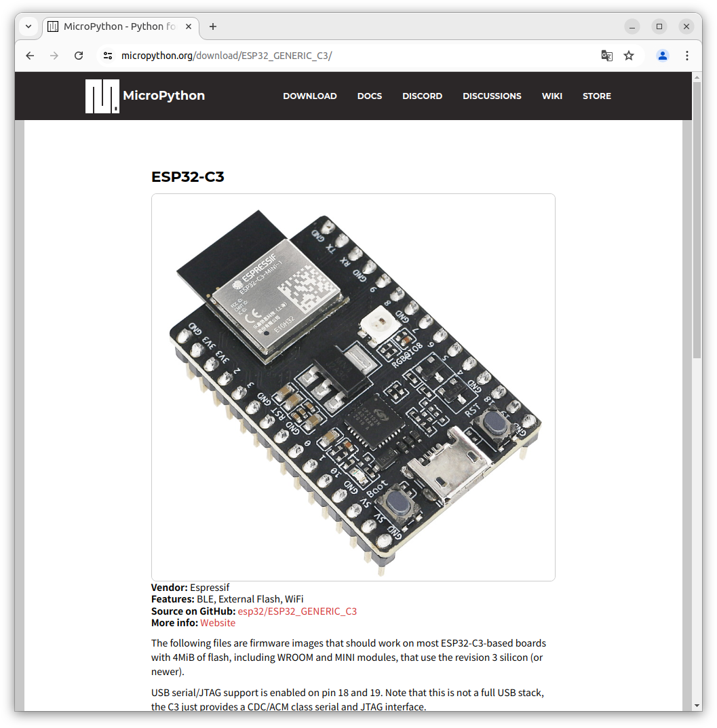Image resolution: width=717 pixels, height=728 pixels.
Task: Click the site information icon in address bar
Action: pyautogui.click(x=108, y=56)
